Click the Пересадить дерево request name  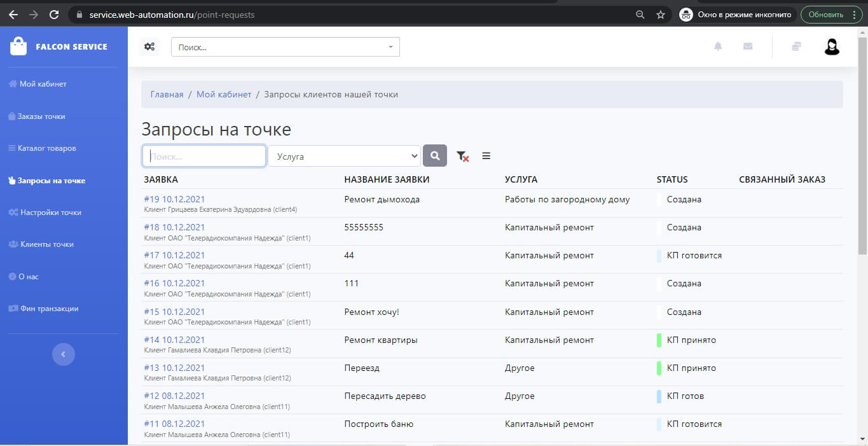click(x=385, y=396)
